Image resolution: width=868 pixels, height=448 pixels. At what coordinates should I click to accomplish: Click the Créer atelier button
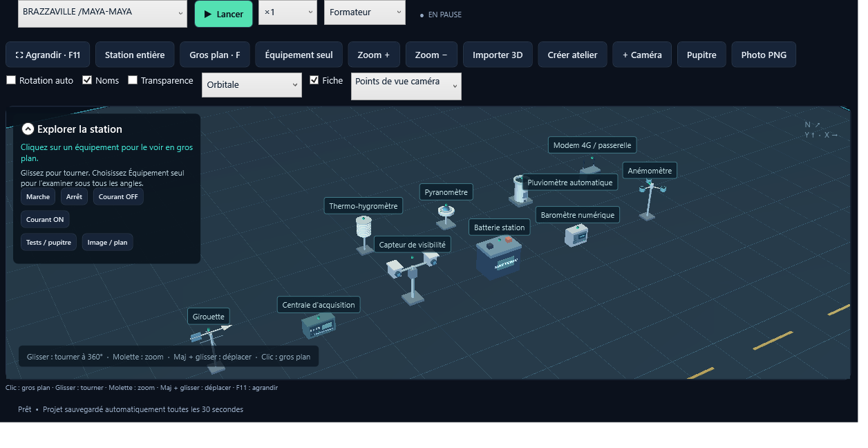point(572,55)
